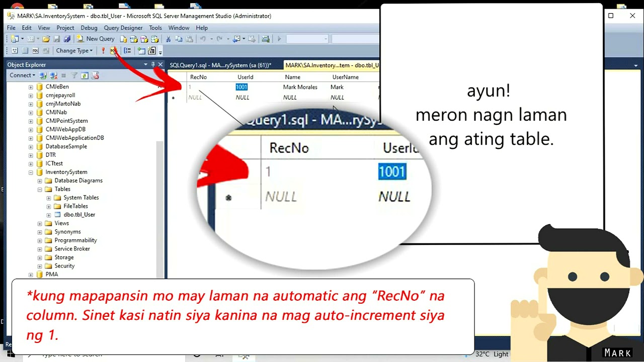Select the Service Broker folder
This screenshot has width=644, height=362.
(72, 249)
